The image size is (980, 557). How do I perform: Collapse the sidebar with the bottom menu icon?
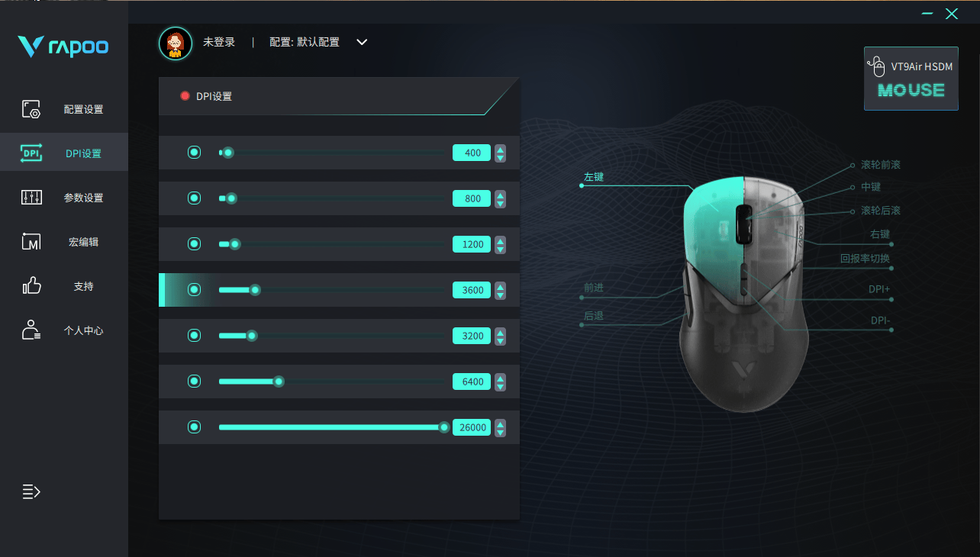31,492
